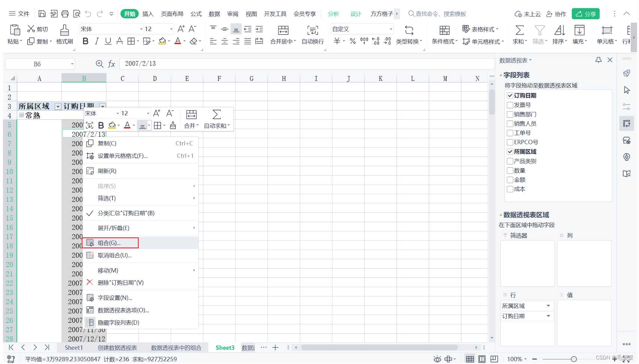Viewport: 639px width, 364px height.
Task: Uncheck the 所属区域 field checkbox
Action: [510, 152]
